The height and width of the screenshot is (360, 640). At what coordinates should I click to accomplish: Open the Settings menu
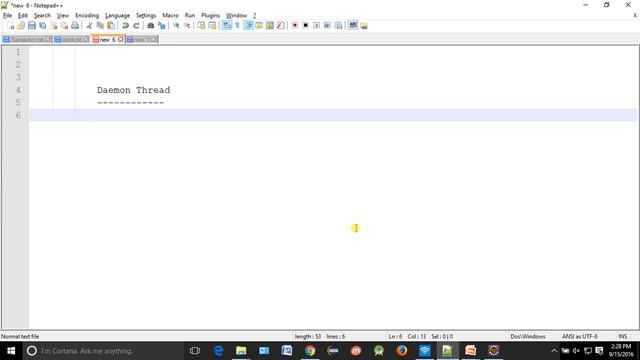tap(146, 16)
